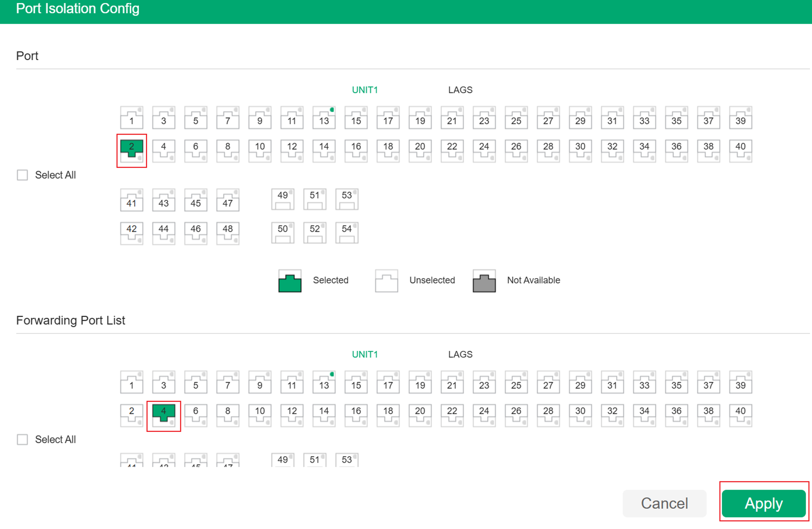Enable Select All in the Port section
This screenshot has height=529, width=812.
[22, 174]
